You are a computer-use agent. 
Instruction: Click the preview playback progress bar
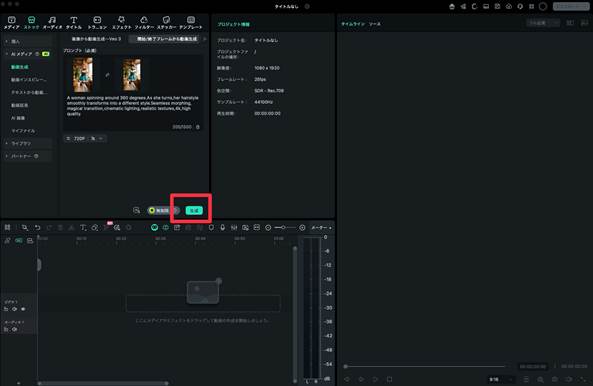pyautogui.click(x=424, y=366)
